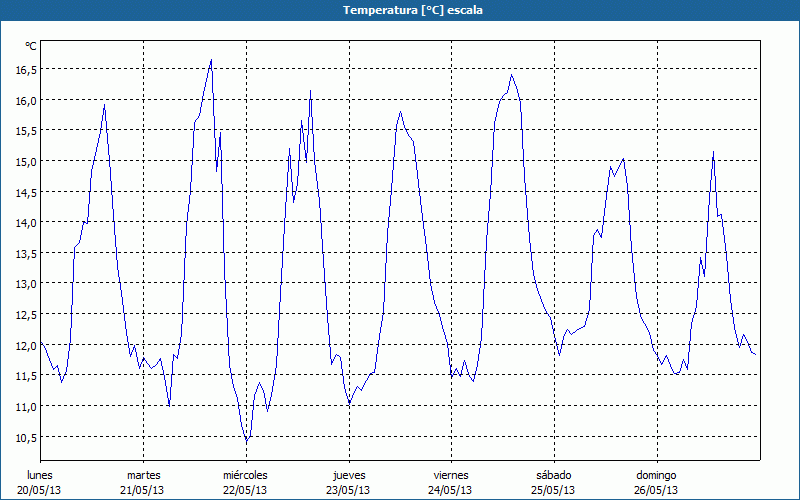
Task: Click the 12,0 y-axis tick label
Action: click(x=25, y=345)
